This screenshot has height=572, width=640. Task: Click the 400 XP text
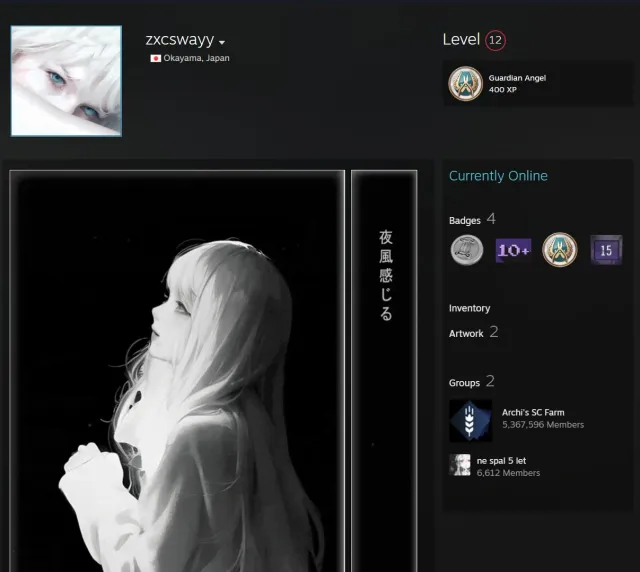tap(503, 89)
